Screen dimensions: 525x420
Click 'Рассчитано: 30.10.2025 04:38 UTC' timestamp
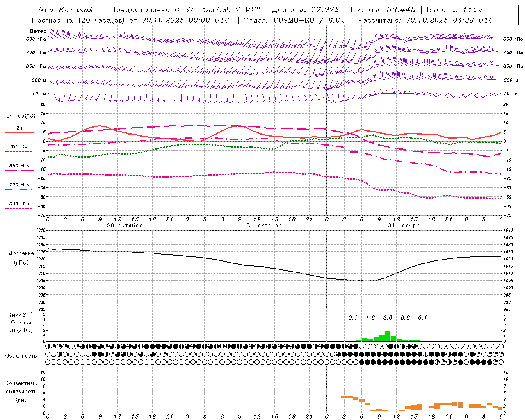click(x=426, y=20)
